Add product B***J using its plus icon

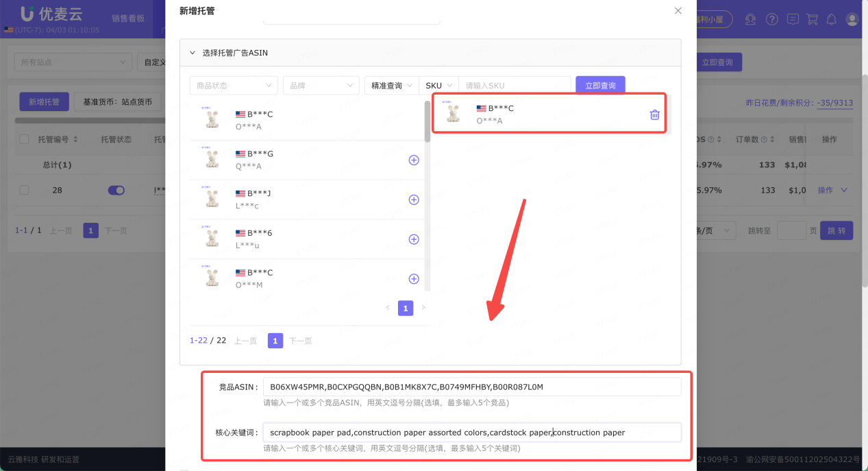tap(414, 200)
